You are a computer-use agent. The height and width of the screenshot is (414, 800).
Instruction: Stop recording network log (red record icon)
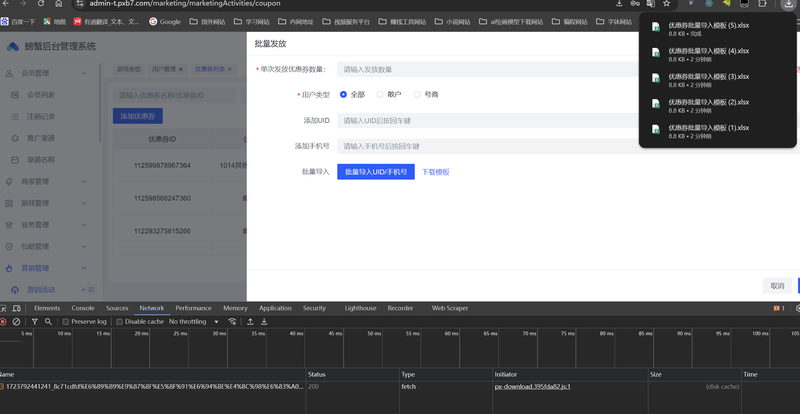point(3,322)
